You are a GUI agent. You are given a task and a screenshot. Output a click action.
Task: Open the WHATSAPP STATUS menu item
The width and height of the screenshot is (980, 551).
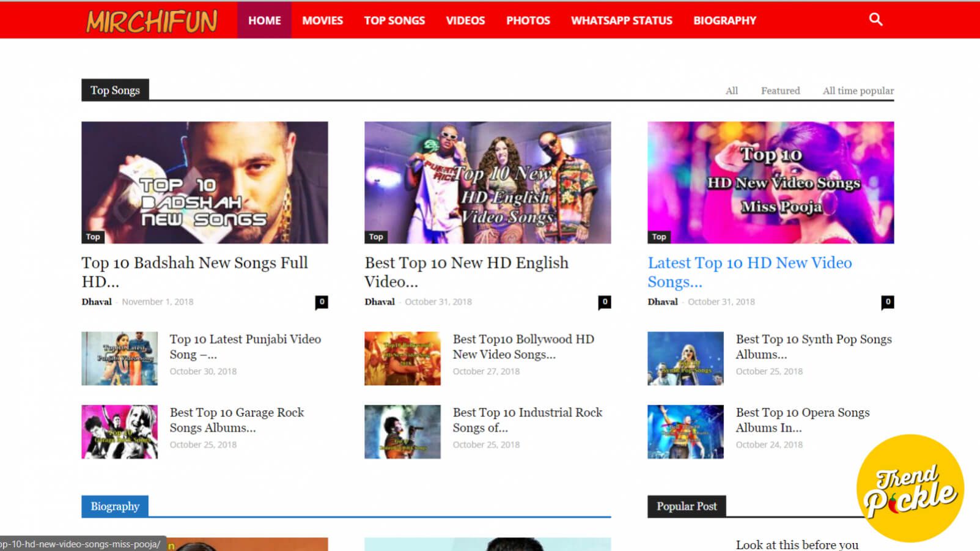[x=622, y=20]
